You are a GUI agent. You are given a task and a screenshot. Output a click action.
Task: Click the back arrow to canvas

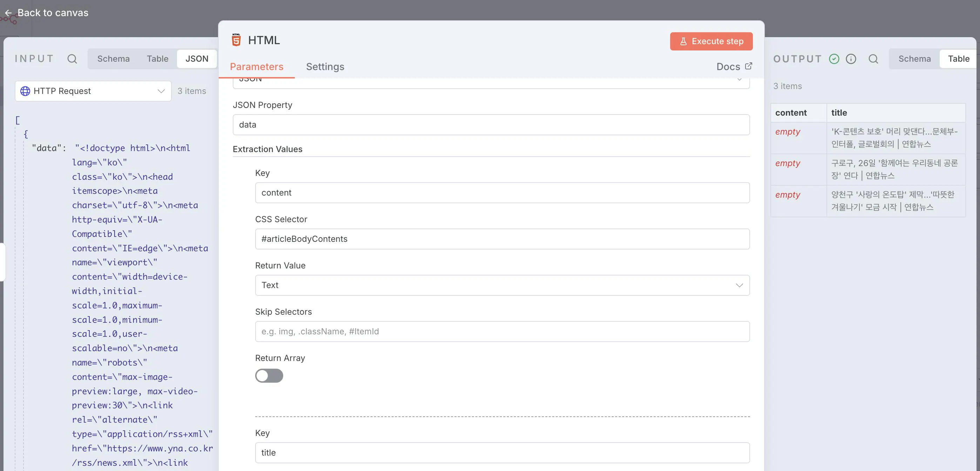[8, 13]
